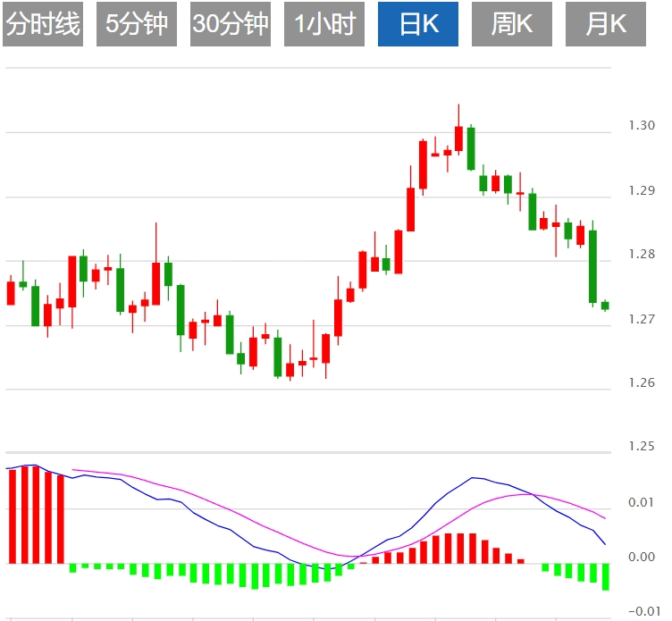Click the highest red candlestick at the peak
The image size is (672, 621).
(x=458, y=138)
